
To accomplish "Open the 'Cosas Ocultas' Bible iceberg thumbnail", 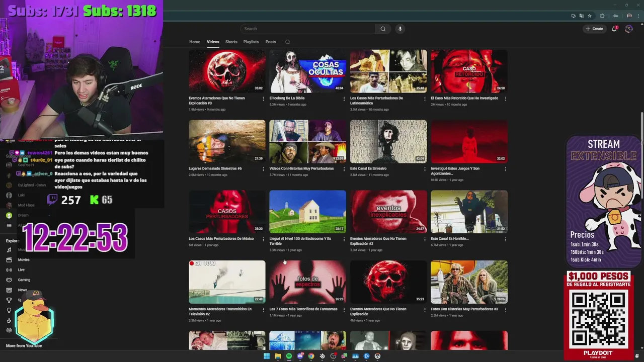I will tap(307, 71).
